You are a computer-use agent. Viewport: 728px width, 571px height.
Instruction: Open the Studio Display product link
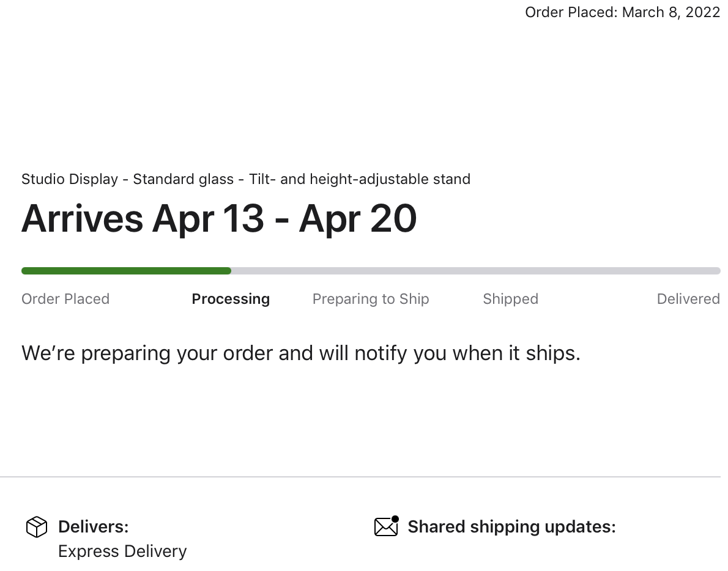point(246,179)
